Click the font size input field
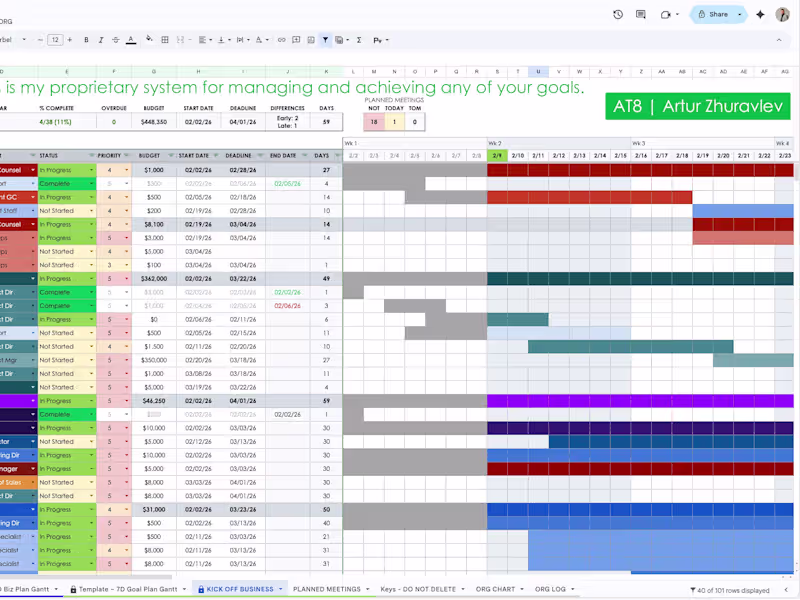This screenshot has width=800, height=600. click(57, 40)
